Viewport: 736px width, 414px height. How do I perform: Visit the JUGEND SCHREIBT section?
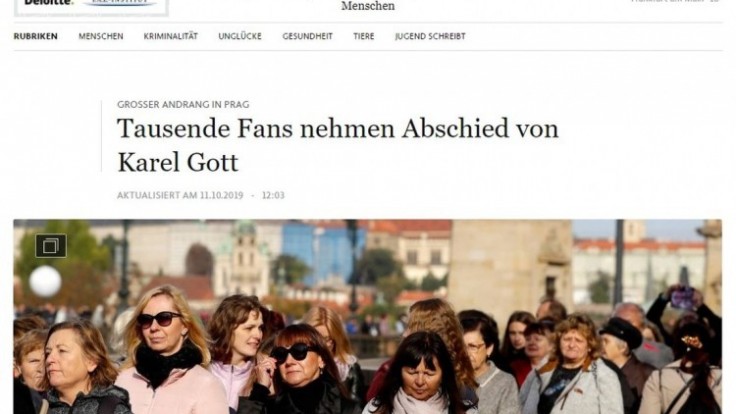pyautogui.click(x=430, y=36)
